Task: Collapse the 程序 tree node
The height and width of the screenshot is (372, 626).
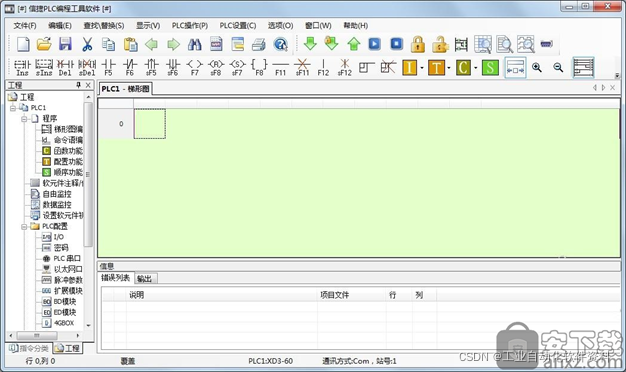Action: tap(24, 119)
